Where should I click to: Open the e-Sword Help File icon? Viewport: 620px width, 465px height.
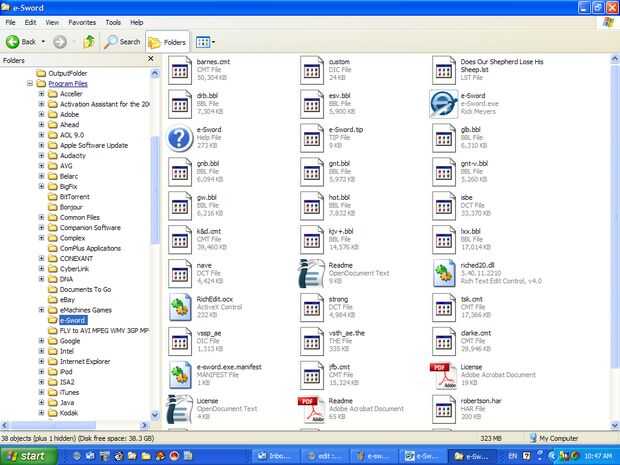[180, 138]
